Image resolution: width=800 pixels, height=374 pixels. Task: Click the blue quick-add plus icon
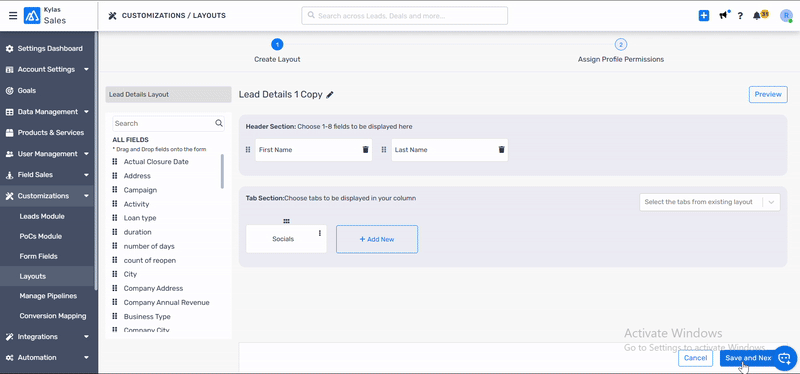pyautogui.click(x=704, y=16)
